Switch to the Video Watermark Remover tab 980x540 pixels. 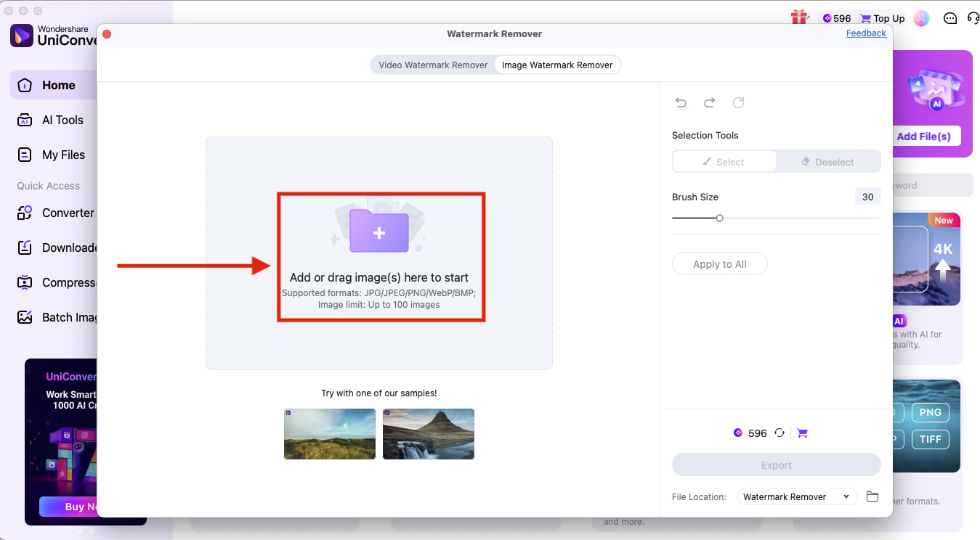[433, 65]
